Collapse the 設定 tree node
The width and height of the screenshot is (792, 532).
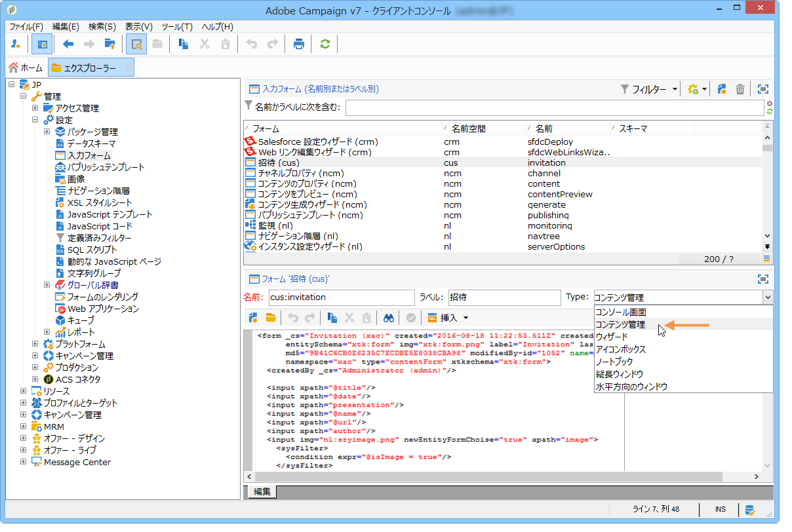tap(35, 120)
